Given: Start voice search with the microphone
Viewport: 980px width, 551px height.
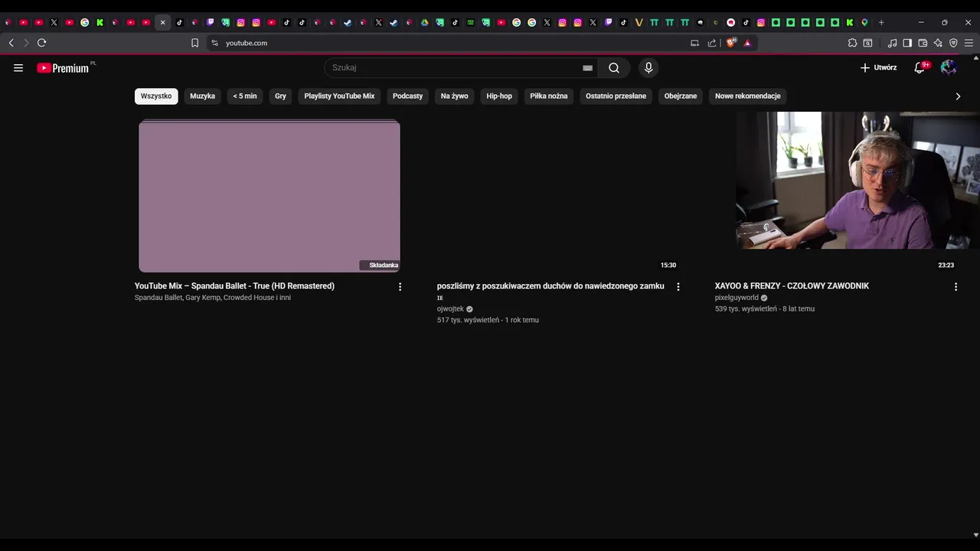Looking at the screenshot, I should point(648,68).
